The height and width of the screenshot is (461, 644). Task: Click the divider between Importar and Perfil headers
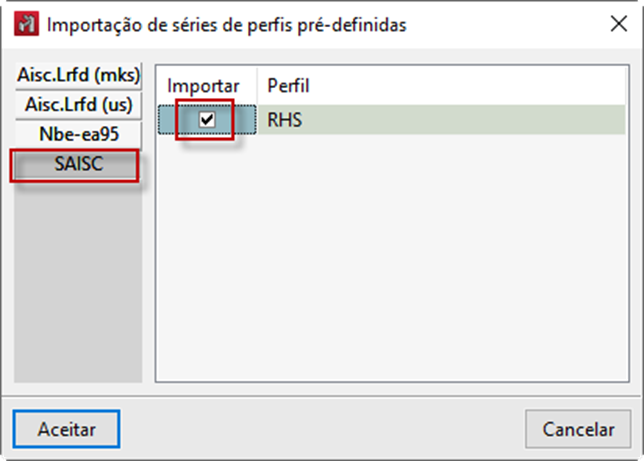[x=257, y=86]
